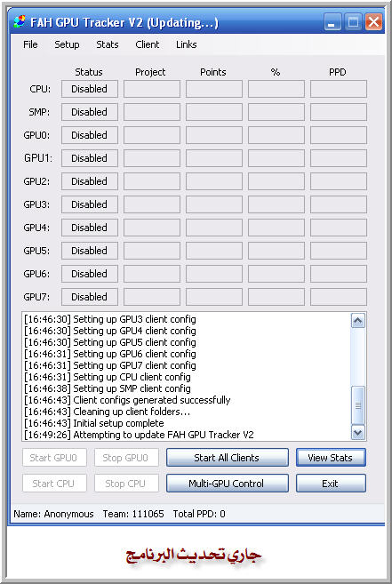Viewport: 392px width, 584px height.
Task: Click the log scrollbar down arrow
Action: coord(358,432)
